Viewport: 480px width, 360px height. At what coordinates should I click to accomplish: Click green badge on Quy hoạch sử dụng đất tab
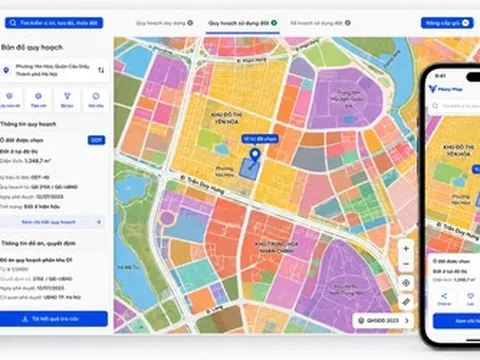click(x=274, y=23)
